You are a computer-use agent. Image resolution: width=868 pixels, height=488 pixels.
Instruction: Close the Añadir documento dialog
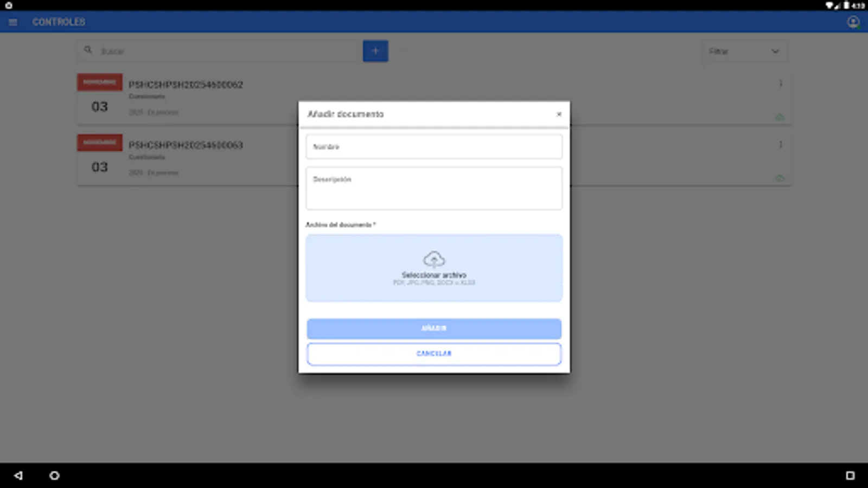559,114
